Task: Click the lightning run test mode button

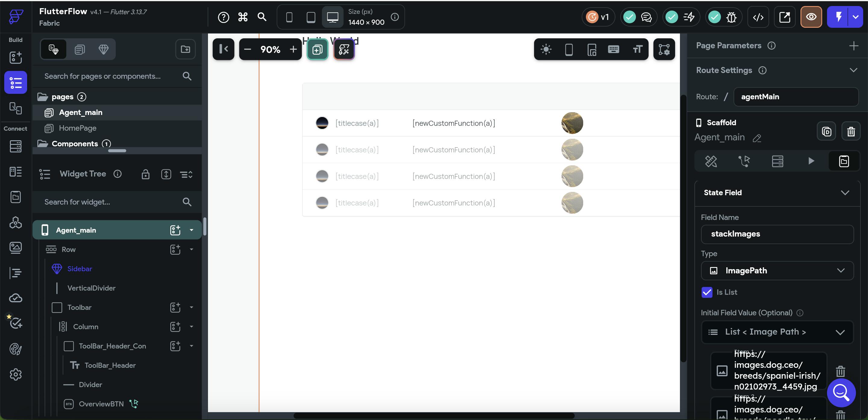Action: (x=838, y=17)
